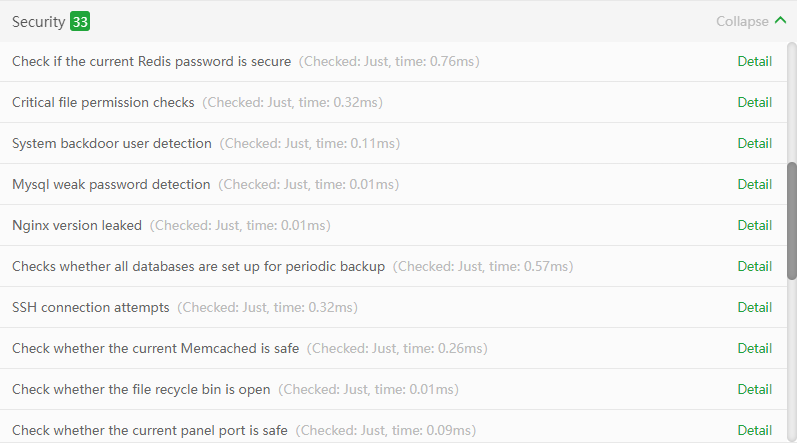Open Detail for panel port safety check
The height and width of the screenshot is (443, 799).
754,430
